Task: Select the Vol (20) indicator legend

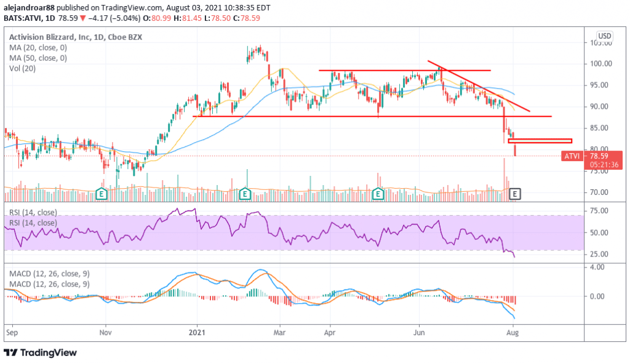Action: [x=22, y=68]
